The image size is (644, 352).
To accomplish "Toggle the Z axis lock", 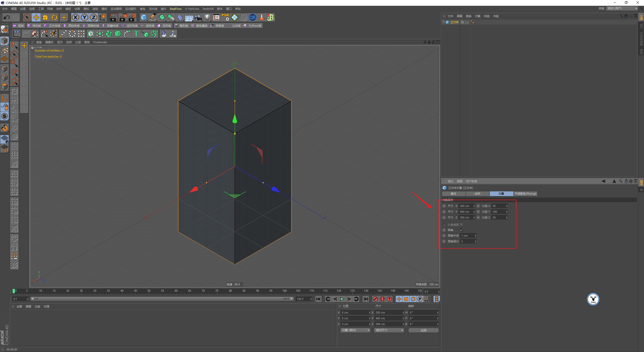I will click(94, 17).
